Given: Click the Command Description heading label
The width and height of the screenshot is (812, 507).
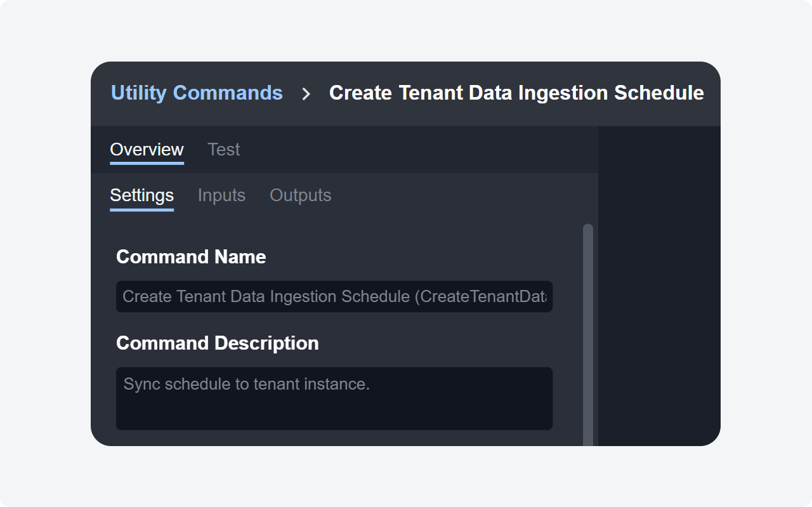Looking at the screenshot, I should coord(217,343).
